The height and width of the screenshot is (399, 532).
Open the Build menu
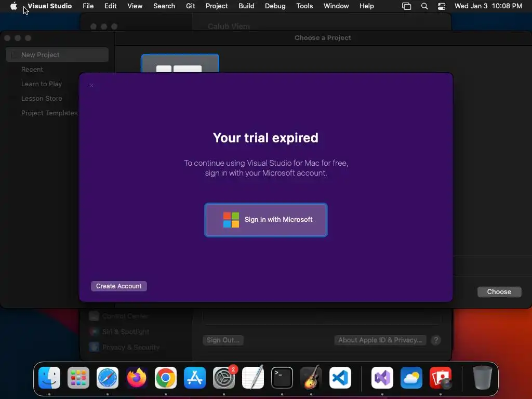[x=246, y=6]
